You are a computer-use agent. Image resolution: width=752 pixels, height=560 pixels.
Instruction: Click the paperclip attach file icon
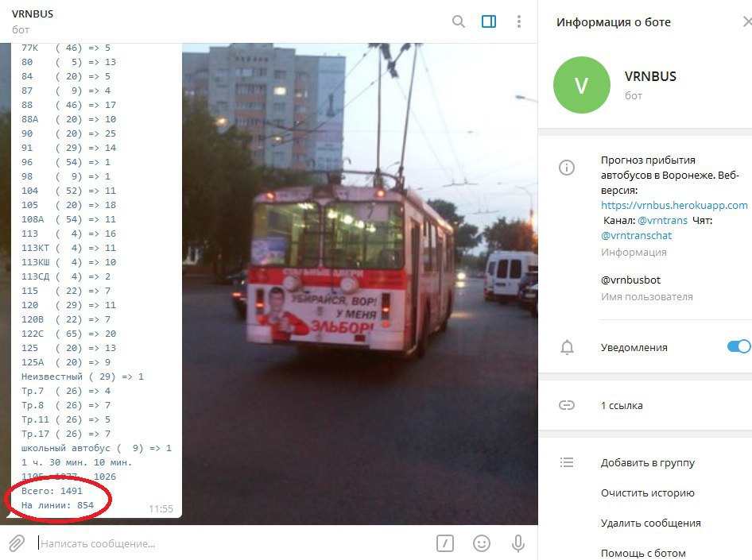click(x=17, y=543)
